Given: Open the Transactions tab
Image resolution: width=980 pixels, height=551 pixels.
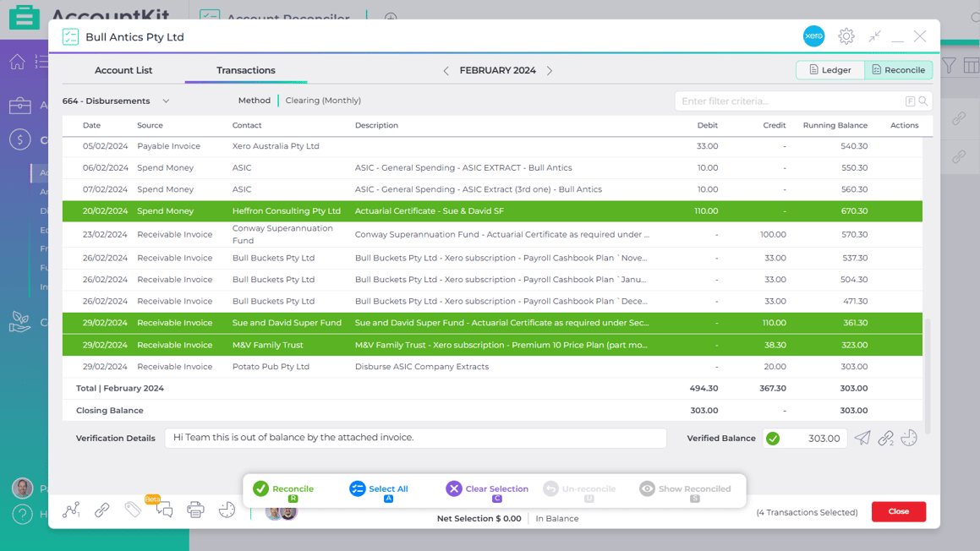Looking at the screenshot, I should (x=245, y=70).
